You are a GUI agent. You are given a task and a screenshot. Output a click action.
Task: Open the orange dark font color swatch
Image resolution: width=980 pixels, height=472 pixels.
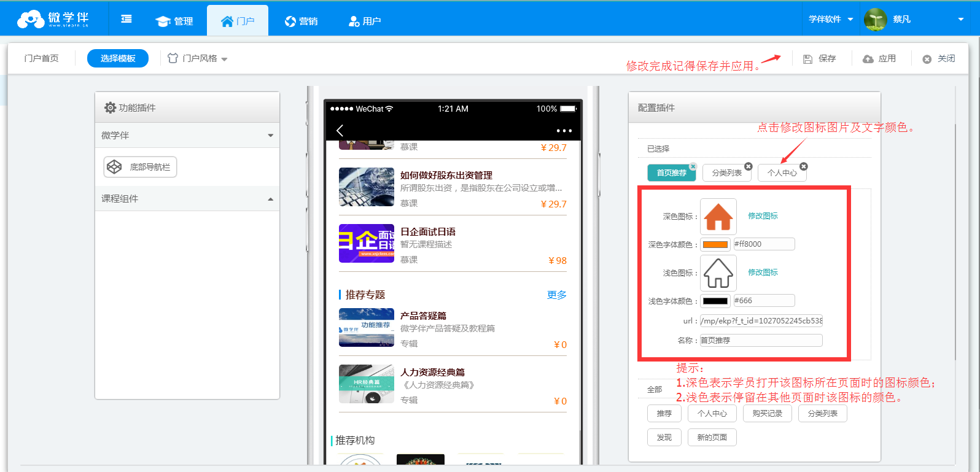(x=715, y=244)
